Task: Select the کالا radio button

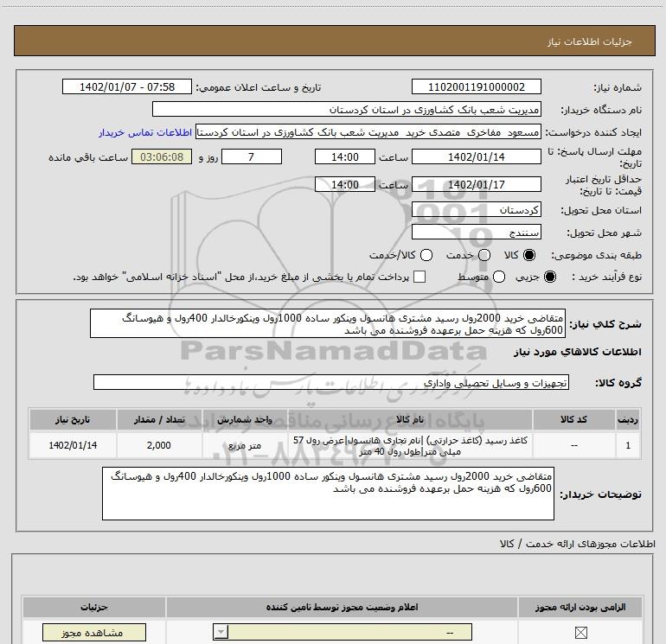Action: click(529, 255)
